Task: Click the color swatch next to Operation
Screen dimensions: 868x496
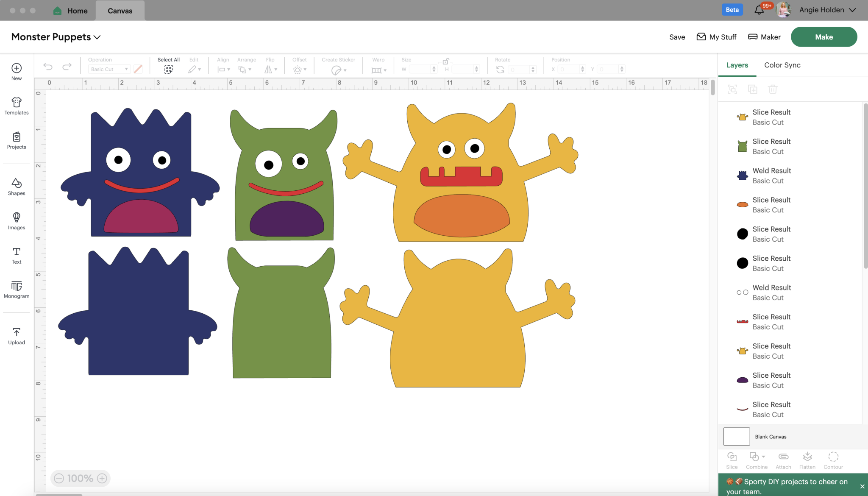Action: [137, 69]
